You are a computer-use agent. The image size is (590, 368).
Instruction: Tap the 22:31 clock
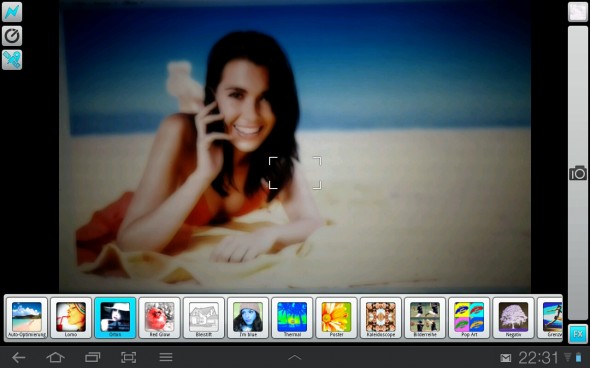(538, 357)
